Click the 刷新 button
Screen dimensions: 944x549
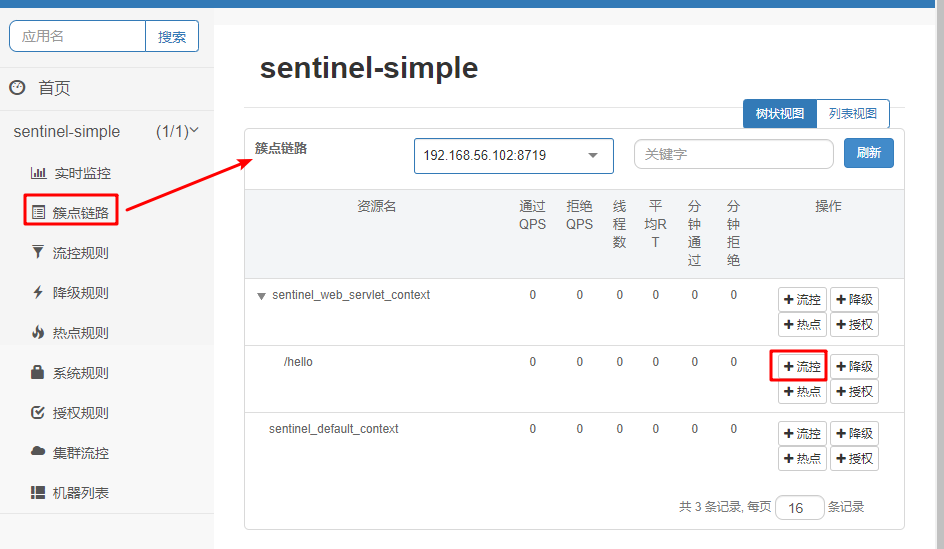[868, 153]
